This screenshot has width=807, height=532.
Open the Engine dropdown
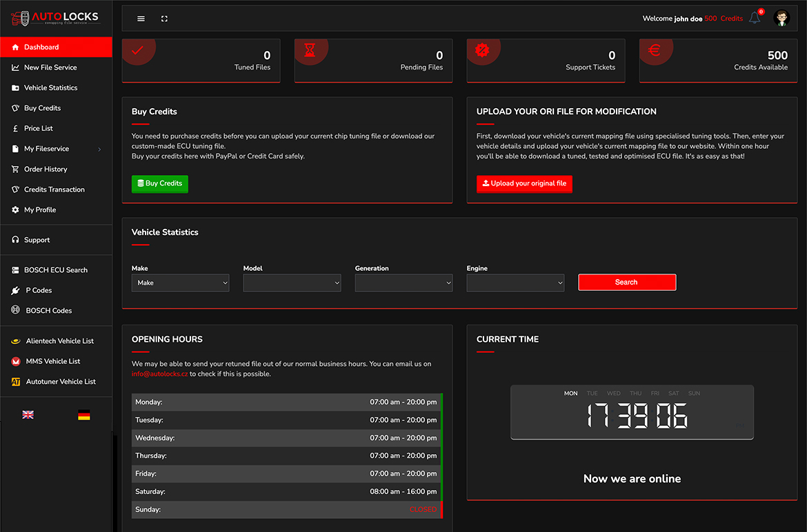coord(515,283)
